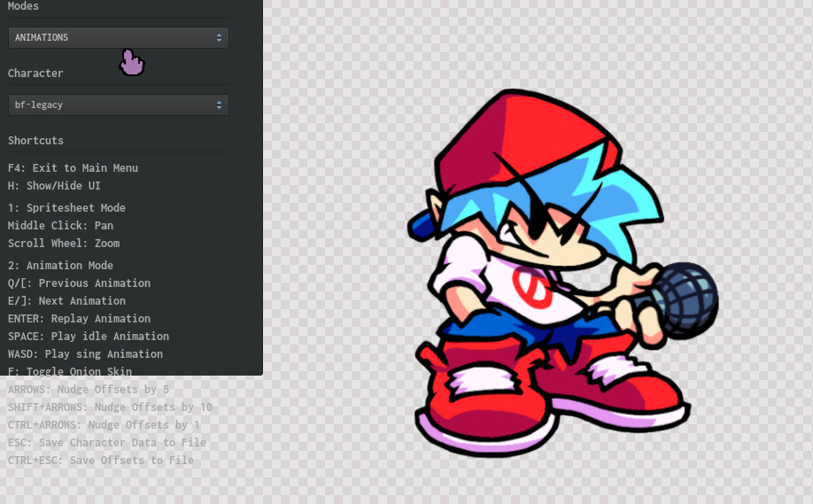Click the '2: Animation Mode' line
Image resolution: width=813 pixels, height=504 pixels.
click(x=60, y=266)
